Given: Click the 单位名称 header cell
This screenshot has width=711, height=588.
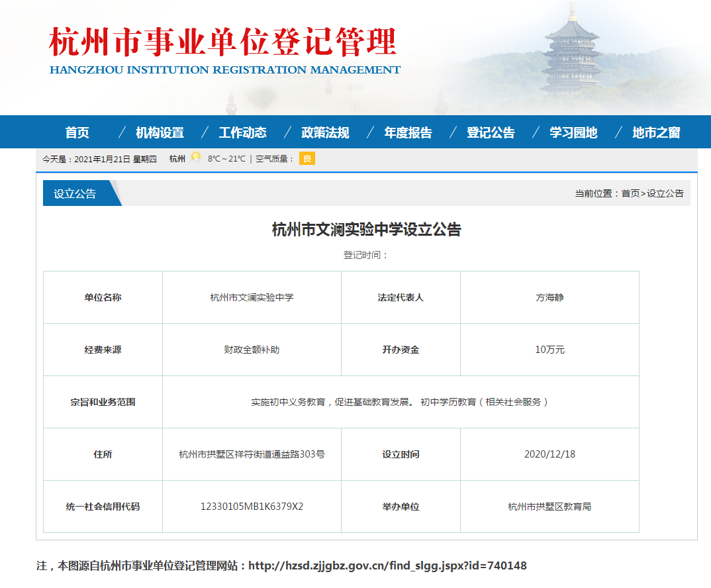Looking at the screenshot, I should point(103,297).
